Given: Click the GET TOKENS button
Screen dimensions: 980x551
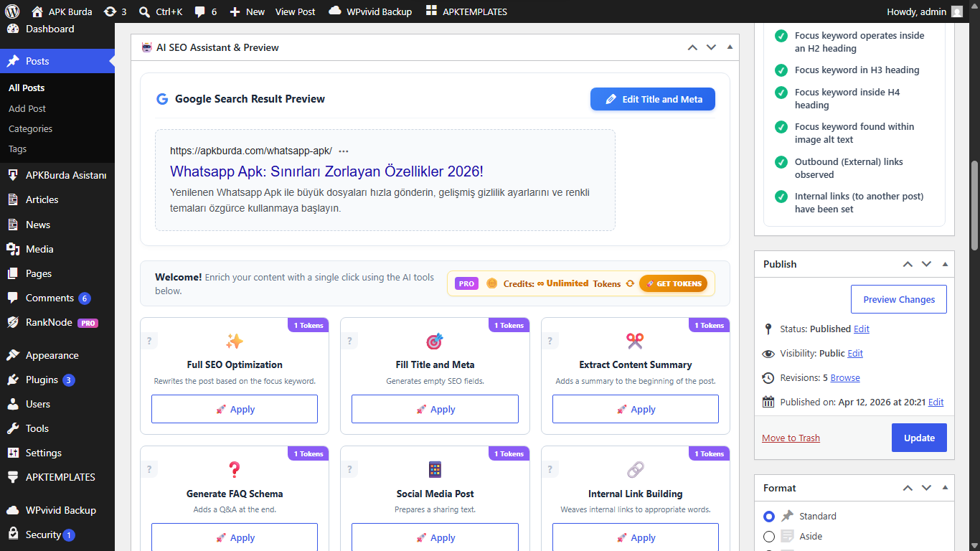Looking at the screenshot, I should (x=673, y=283).
